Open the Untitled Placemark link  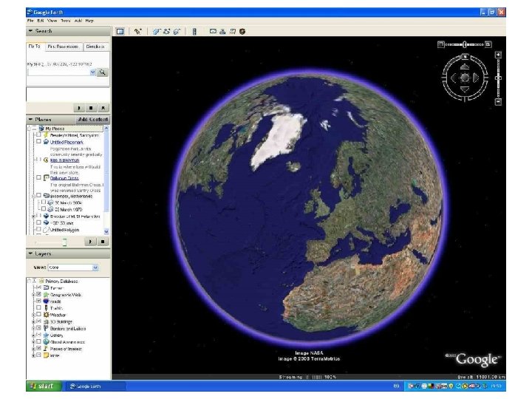coord(66,142)
